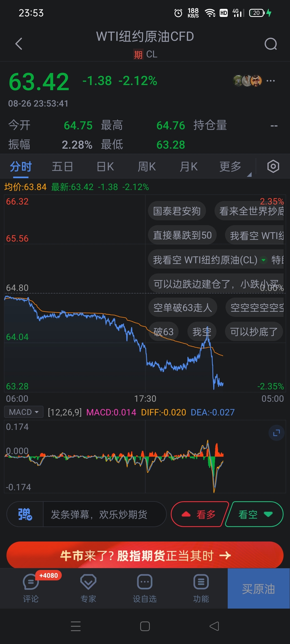290x644 pixels.
Task: Tap the MACD:0.014 value
Action: pyautogui.click(x=111, y=412)
